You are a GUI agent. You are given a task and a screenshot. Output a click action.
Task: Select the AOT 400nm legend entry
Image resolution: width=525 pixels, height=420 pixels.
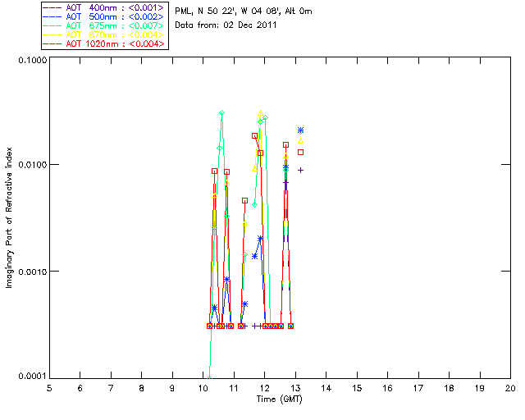pos(105,7)
